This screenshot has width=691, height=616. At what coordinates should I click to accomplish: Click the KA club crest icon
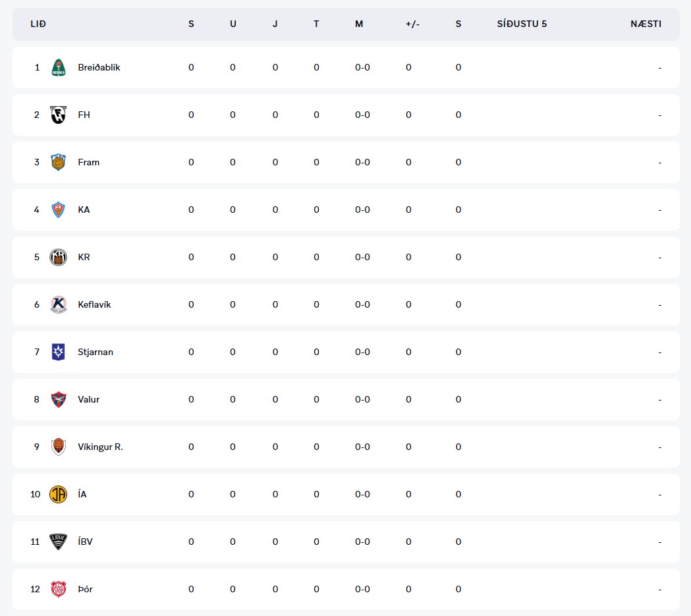59,210
